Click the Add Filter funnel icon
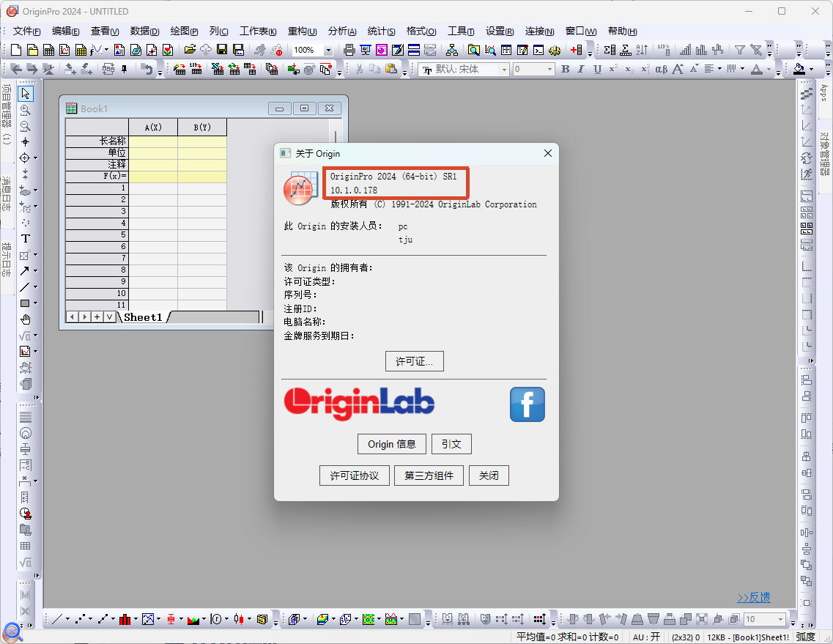The image size is (833, 644). point(739,50)
